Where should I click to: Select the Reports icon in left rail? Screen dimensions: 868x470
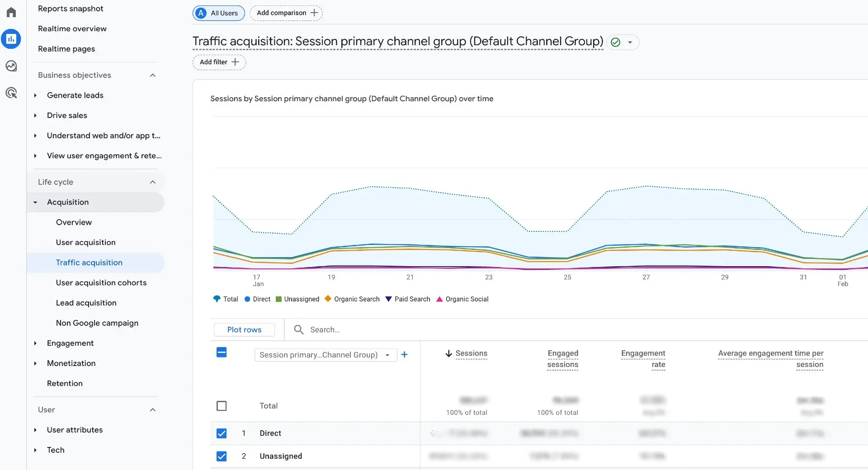(11, 39)
